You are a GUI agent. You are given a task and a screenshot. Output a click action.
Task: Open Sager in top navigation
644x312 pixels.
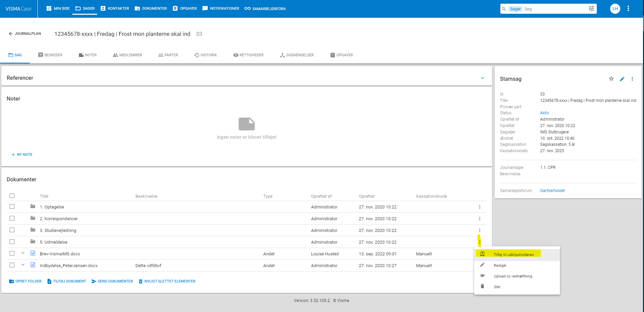tap(85, 8)
